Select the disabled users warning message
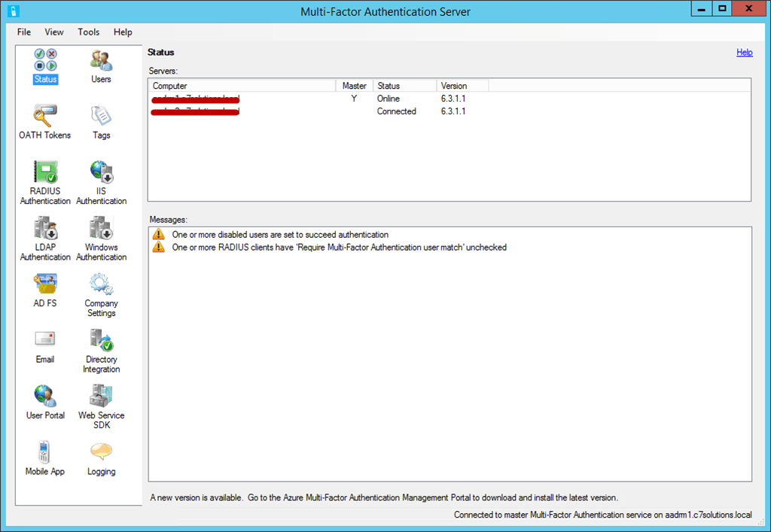Screen dimensions: 771x532 pyautogui.click(x=280, y=234)
